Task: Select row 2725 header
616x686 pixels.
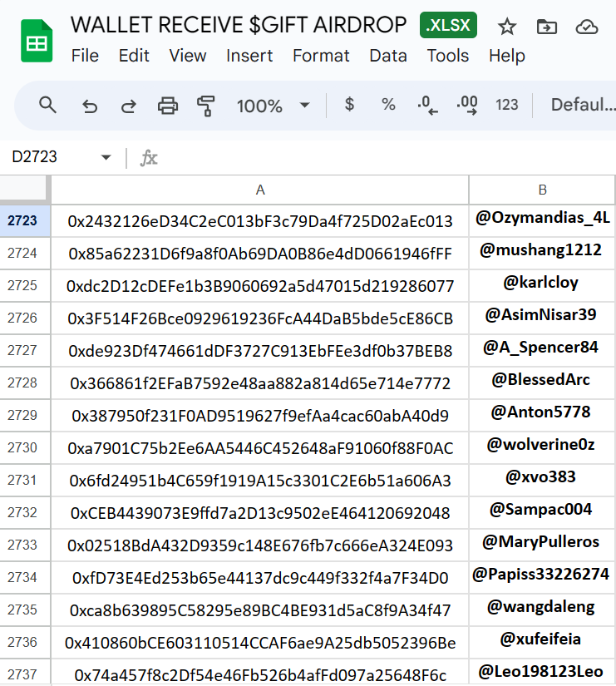Action: pos(26,286)
